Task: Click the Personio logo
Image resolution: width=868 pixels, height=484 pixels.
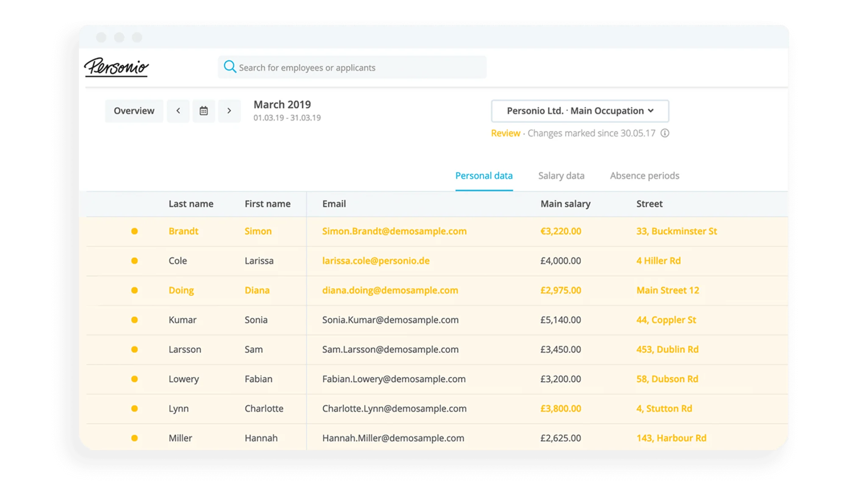Action: click(117, 67)
